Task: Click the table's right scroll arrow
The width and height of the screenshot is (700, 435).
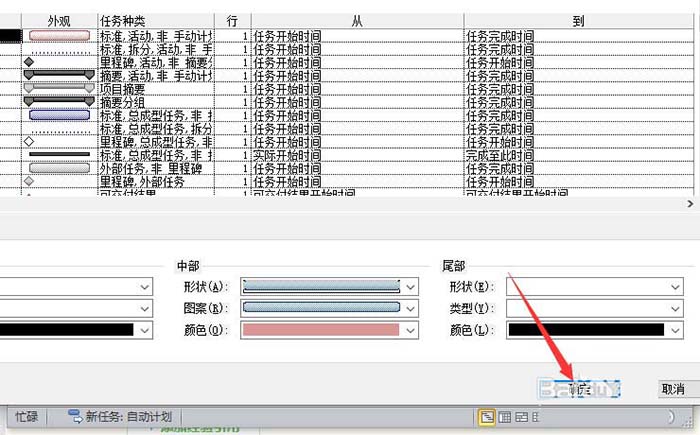Action: tap(690, 204)
